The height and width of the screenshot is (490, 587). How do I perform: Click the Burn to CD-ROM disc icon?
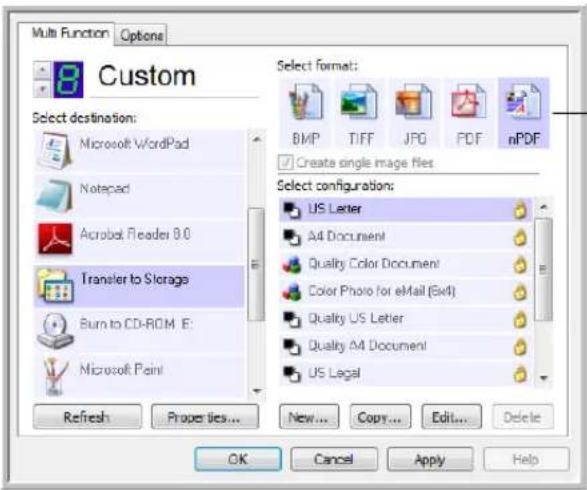pyautogui.click(x=55, y=331)
